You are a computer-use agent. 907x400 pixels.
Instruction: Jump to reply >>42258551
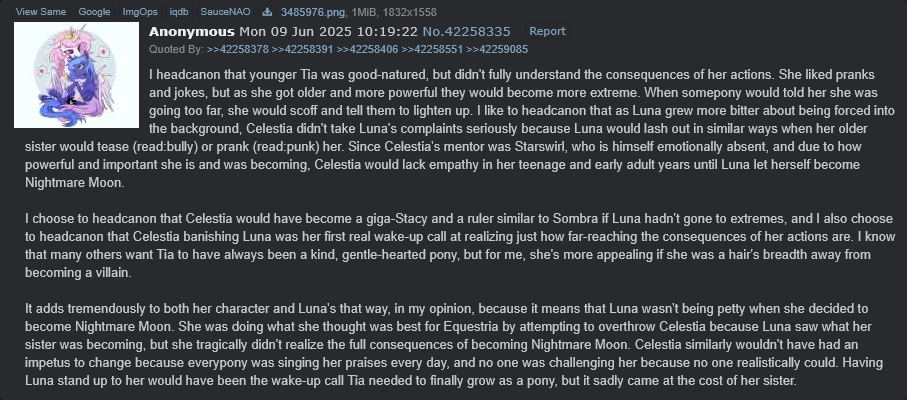click(432, 50)
